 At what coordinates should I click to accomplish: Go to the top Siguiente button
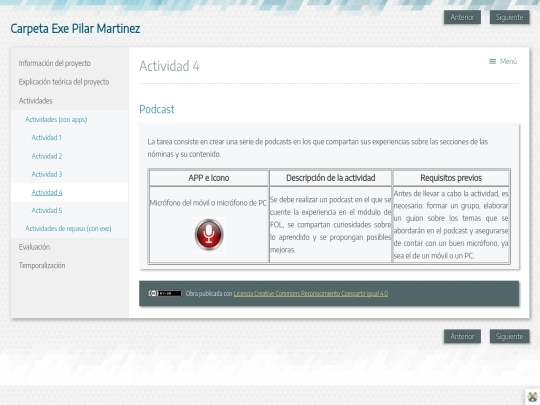tap(509, 17)
